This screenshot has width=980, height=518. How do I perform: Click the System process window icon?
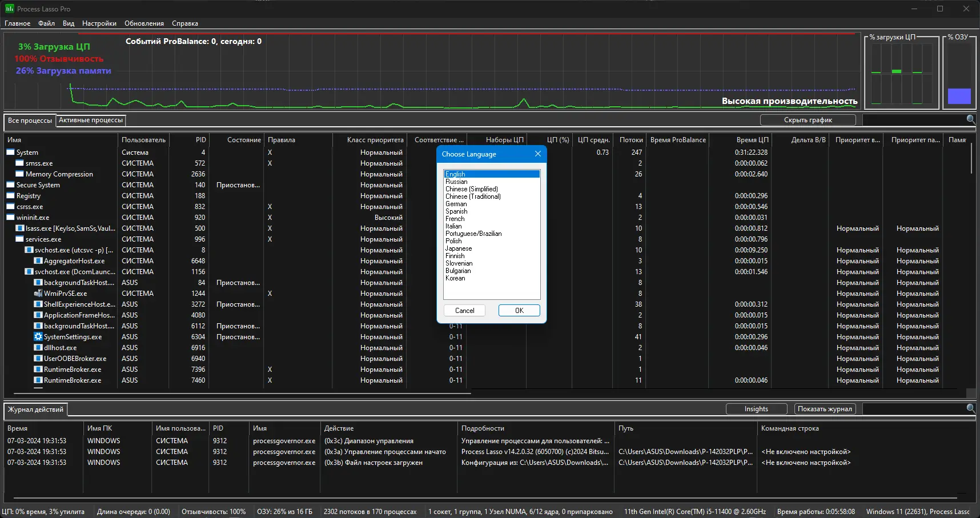tap(10, 152)
